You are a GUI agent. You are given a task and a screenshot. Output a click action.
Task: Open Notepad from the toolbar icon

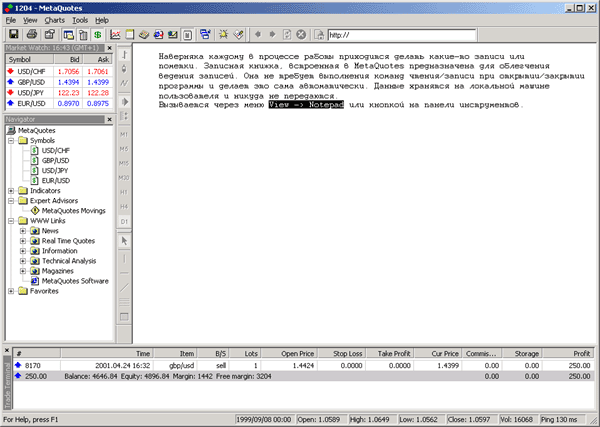130,35
